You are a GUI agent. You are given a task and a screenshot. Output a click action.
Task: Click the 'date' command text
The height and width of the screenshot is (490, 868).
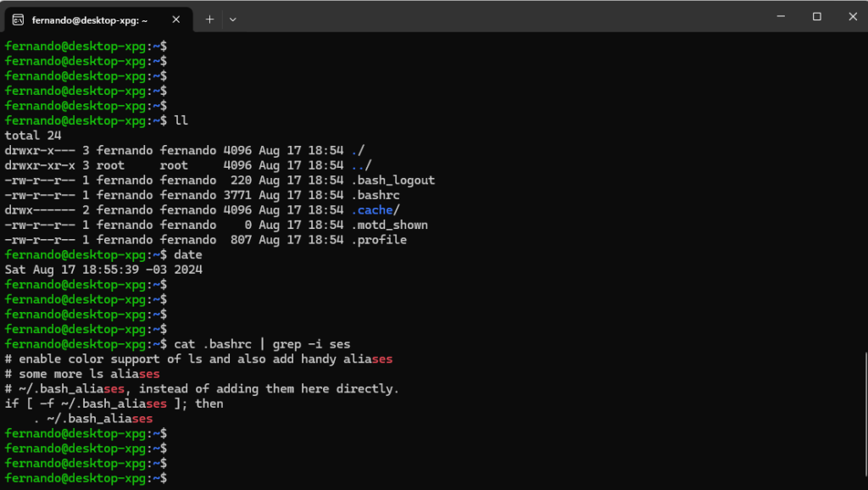point(188,254)
